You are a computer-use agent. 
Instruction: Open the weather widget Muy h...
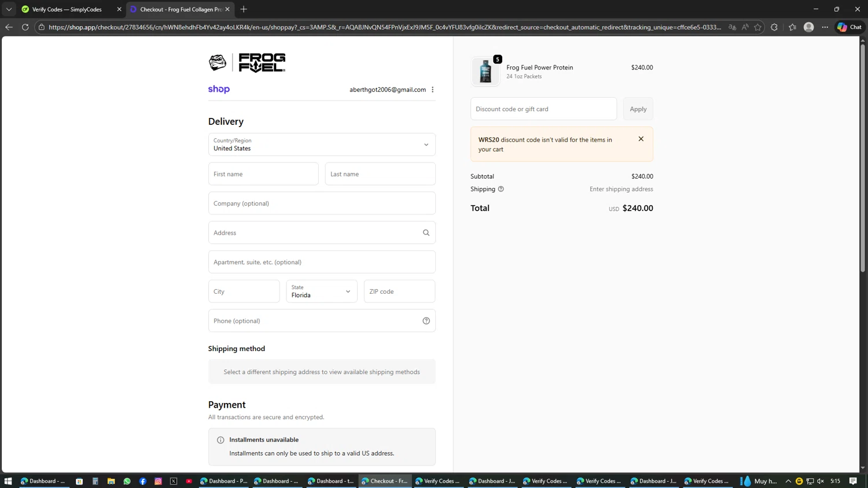[x=759, y=481]
